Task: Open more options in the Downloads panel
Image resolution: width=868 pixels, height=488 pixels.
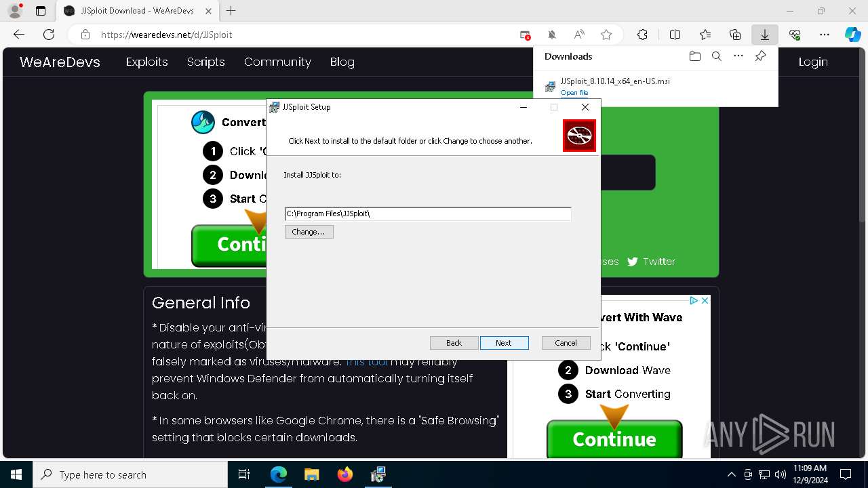Action: (x=738, y=56)
